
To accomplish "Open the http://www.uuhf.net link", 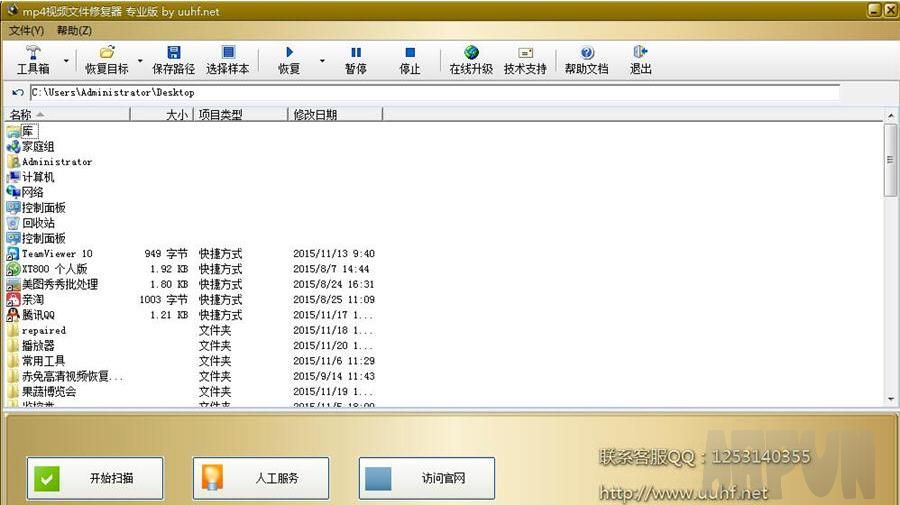I will click(683, 492).
